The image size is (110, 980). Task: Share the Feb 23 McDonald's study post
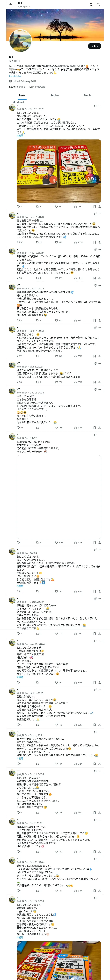(x=99, y=542)
